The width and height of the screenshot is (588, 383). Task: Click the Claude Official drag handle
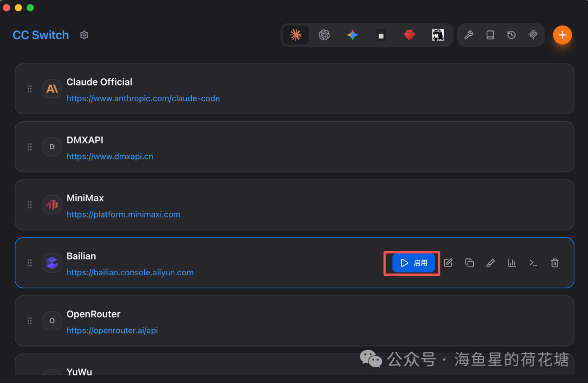(29, 89)
